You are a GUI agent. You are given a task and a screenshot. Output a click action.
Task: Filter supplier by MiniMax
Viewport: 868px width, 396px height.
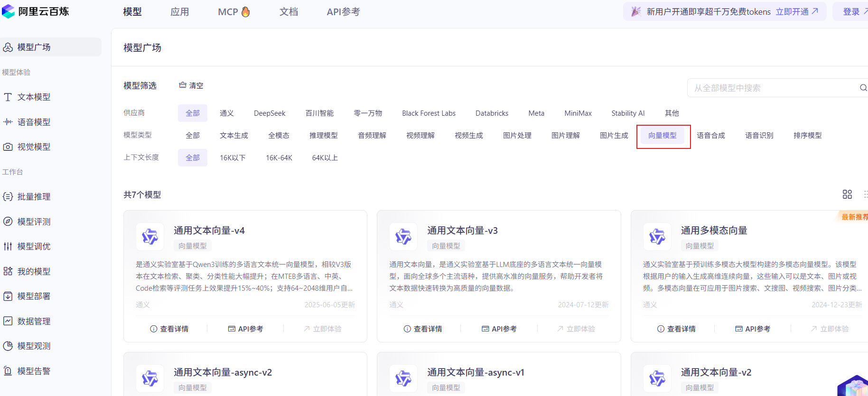coord(578,113)
